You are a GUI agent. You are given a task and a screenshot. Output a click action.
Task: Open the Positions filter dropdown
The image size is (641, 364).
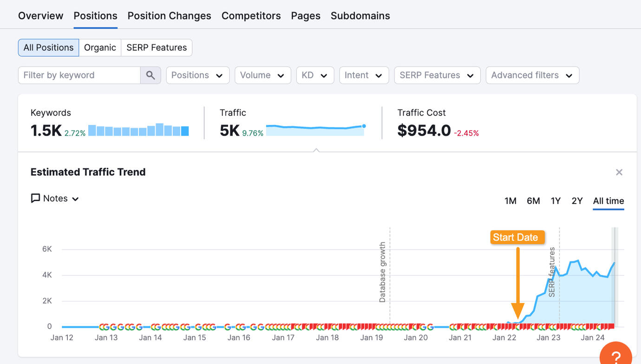pyautogui.click(x=198, y=75)
